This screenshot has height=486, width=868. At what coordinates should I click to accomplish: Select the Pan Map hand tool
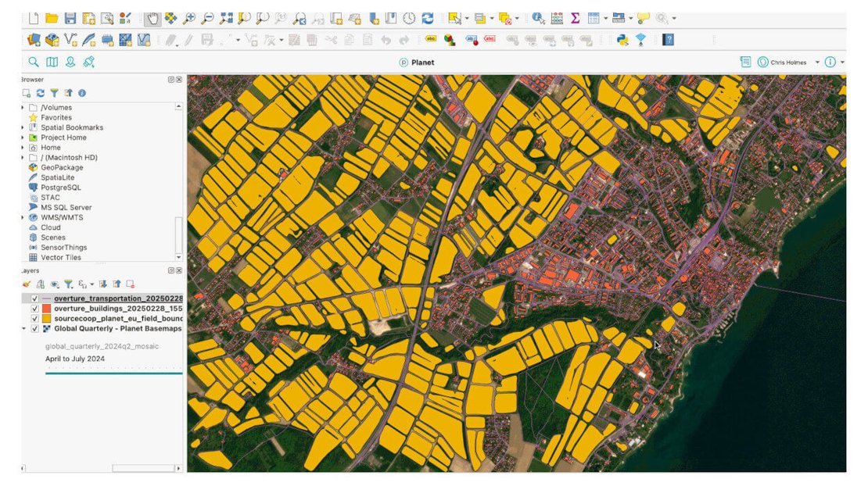pos(152,18)
